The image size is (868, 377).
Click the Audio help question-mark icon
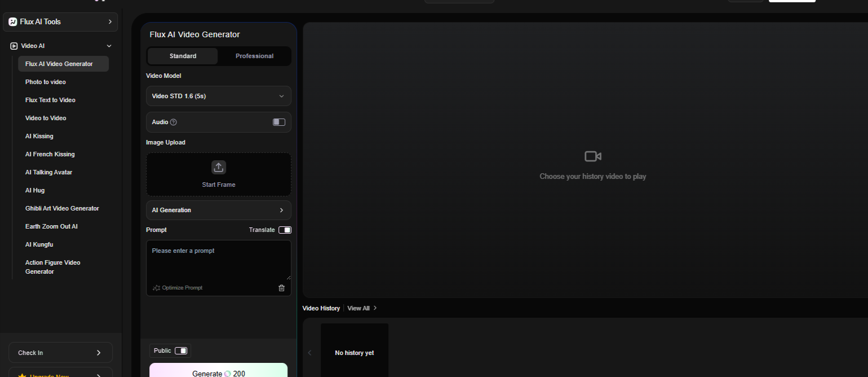coord(174,122)
